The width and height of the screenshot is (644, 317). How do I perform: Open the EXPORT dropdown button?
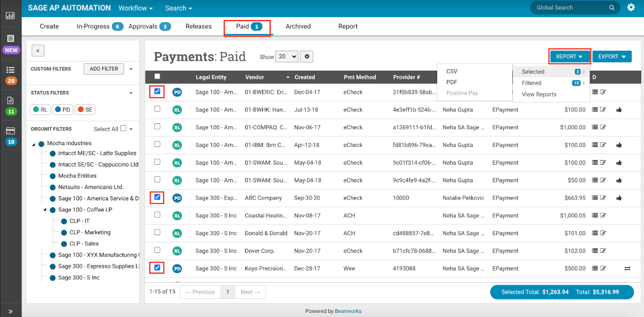[612, 57]
